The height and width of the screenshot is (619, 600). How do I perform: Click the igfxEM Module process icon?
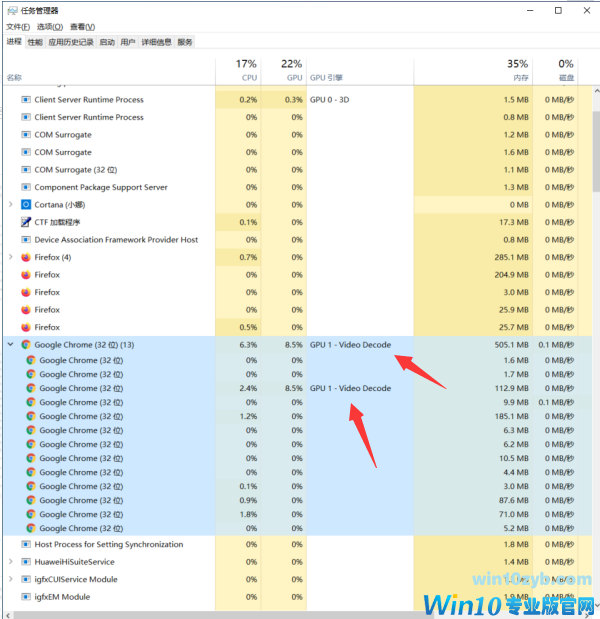(x=26, y=596)
